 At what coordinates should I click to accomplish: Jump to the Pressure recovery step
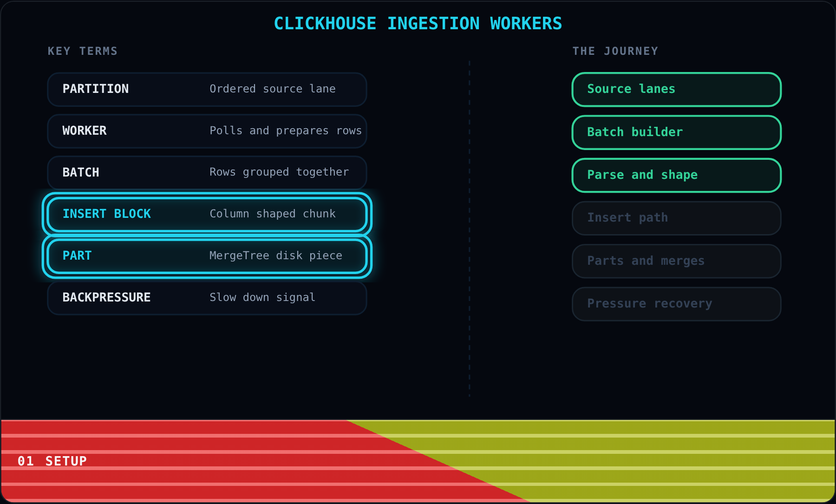[676, 304]
